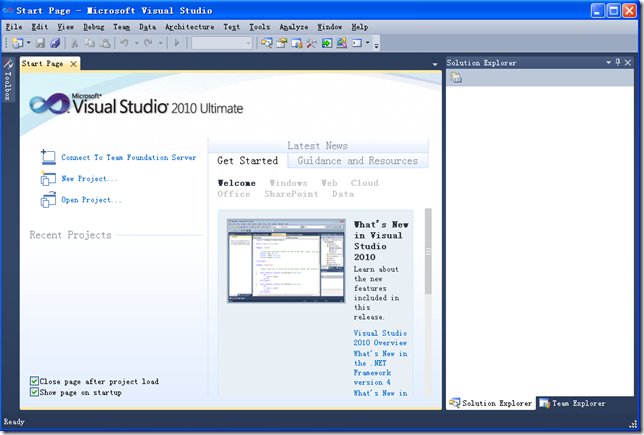The image size is (644, 435).
Task: Uncheck Close page after project load
Action: click(34, 381)
